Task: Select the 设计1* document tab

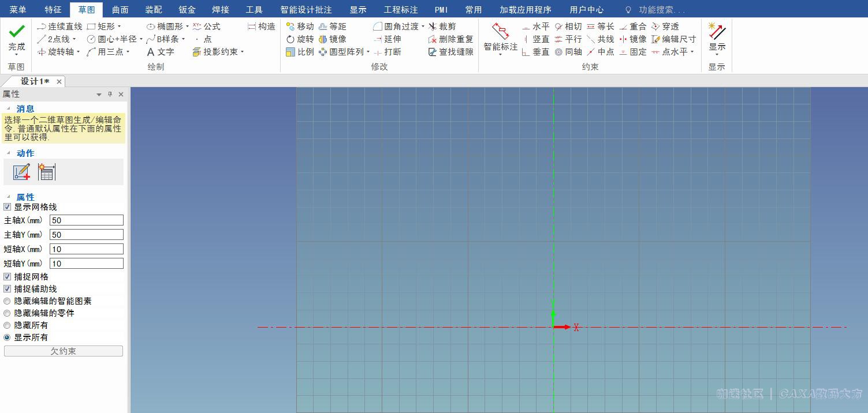Action: (x=35, y=81)
